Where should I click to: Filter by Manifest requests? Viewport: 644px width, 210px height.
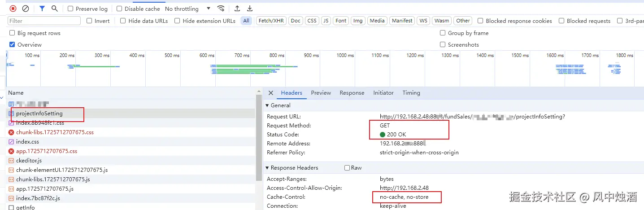(x=402, y=21)
